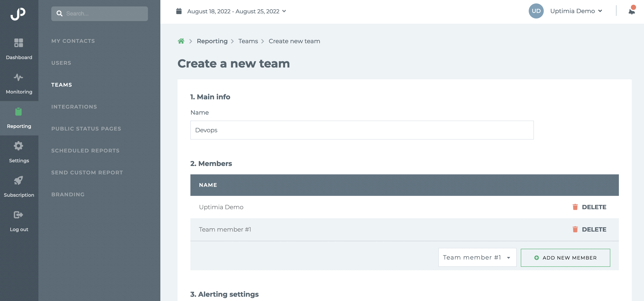This screenshot has height=301, width=644.
Task: Open Branding menu item
Action: coord(68,194)
